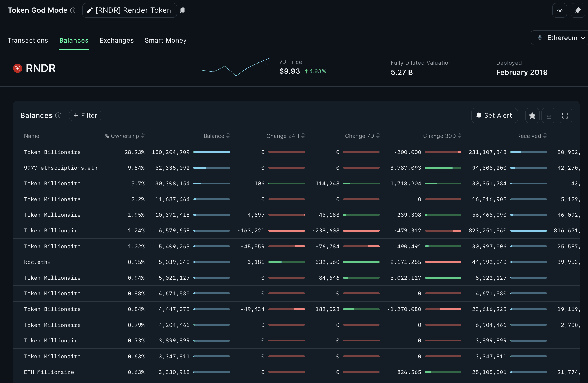Click the red RNDR token logo
588x383 pixels.
tap(18, 68)
